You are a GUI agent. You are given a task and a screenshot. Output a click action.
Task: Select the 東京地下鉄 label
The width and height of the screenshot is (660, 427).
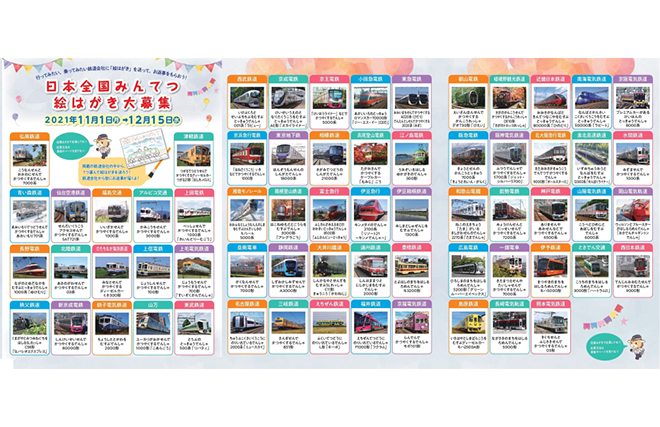click(x=288, y=135)
